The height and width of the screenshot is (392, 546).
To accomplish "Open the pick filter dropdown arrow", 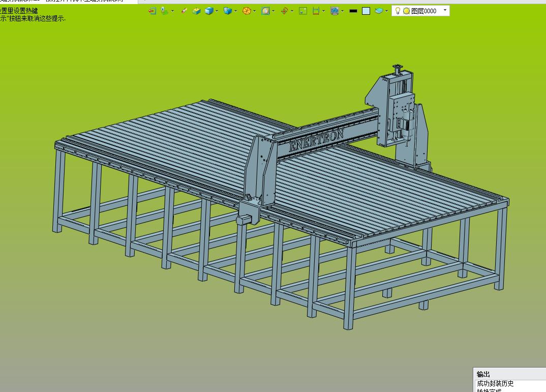I will click(x=172, y=11).
